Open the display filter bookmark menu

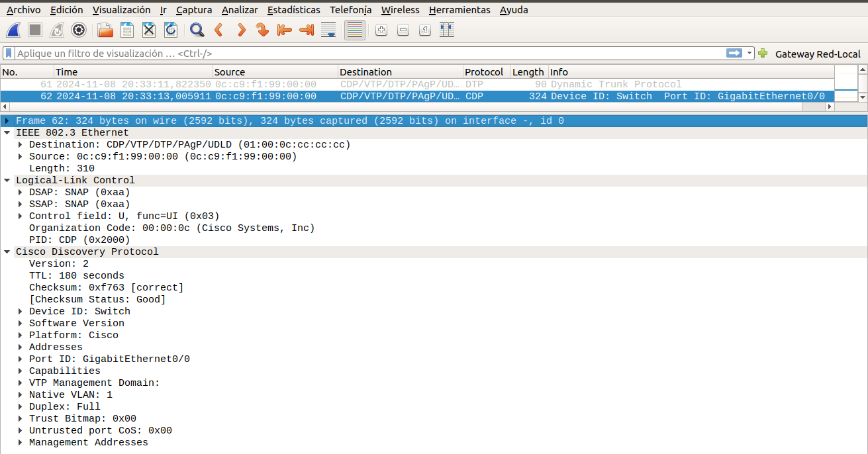pyautogui.click(x=9, y=54)
